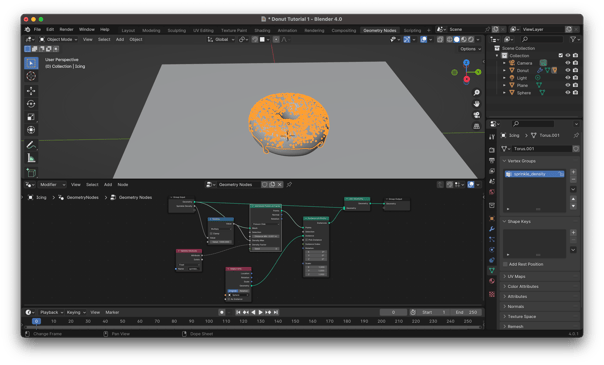Switch to wireframe viewport shading

(x=450, y=40)
